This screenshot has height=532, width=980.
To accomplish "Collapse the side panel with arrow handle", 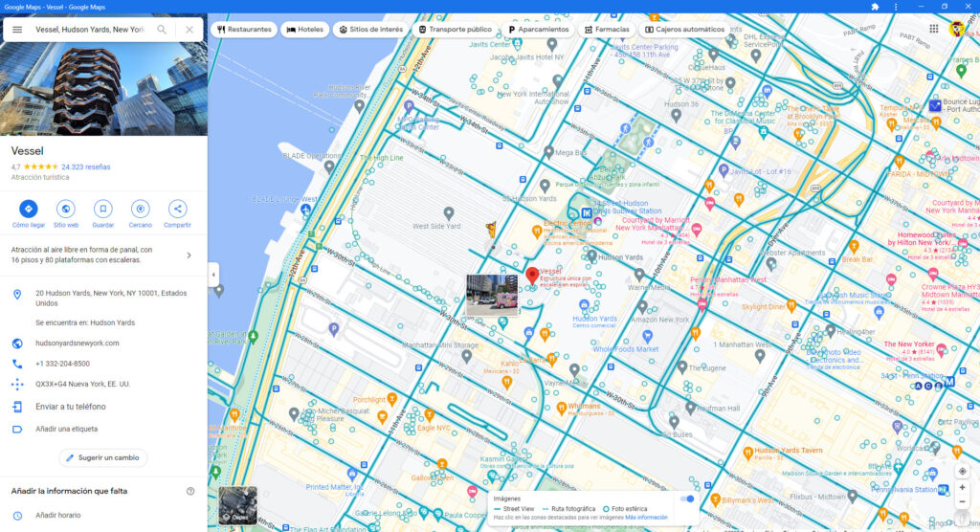I will click(213, 275).
